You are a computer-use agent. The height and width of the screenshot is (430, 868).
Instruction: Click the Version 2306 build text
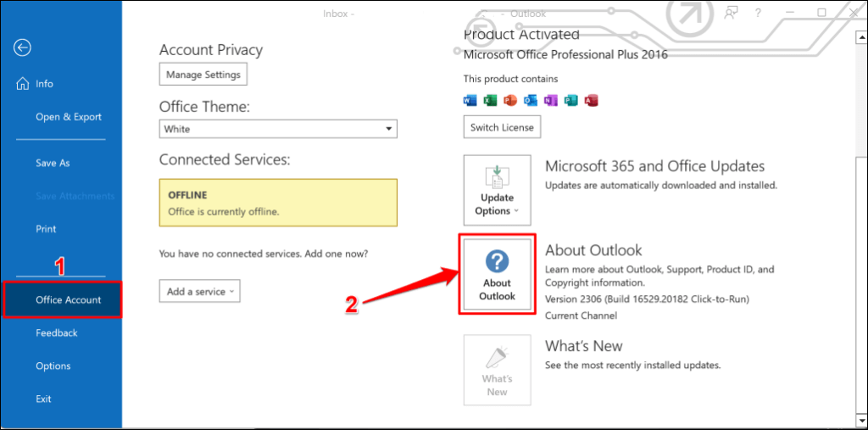[x=647, y=299]
